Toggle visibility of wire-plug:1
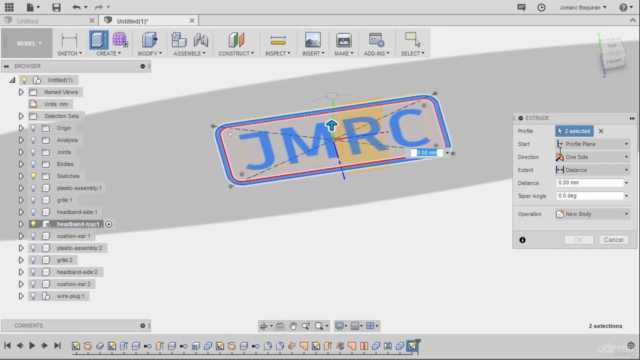 [x=33, y=296]
